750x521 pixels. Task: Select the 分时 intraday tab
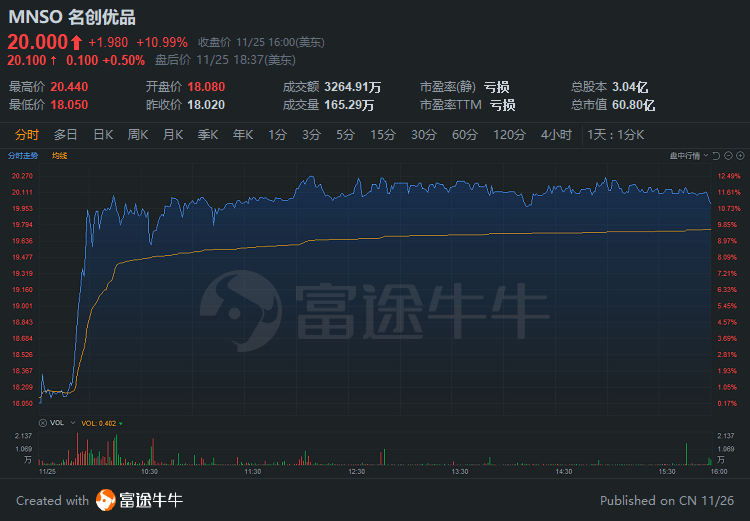click(x=26, y=135)
